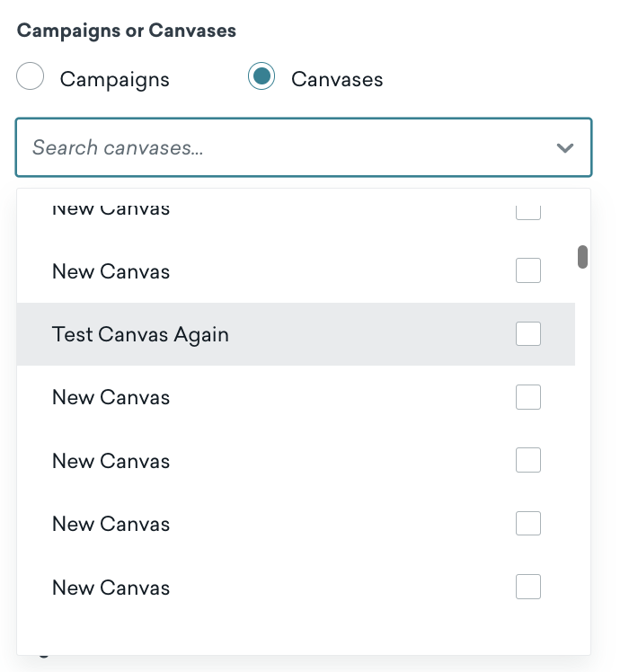
Task: Choose the Test Canvas Again list entry
Action: (296, 334)
